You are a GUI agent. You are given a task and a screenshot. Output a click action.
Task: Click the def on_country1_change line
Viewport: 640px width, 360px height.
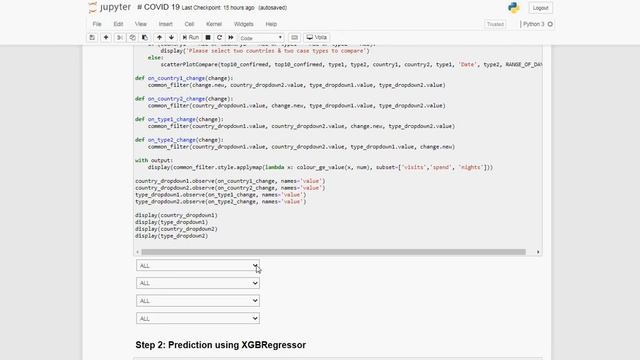point(184,78)
